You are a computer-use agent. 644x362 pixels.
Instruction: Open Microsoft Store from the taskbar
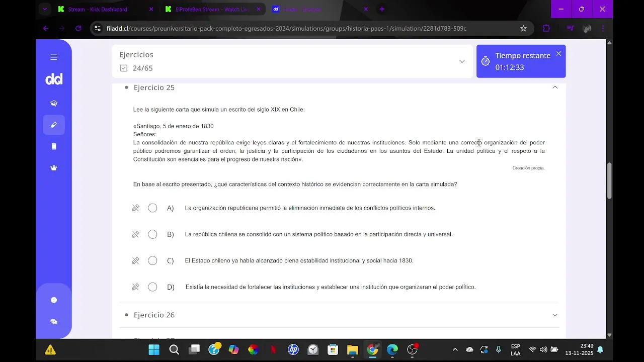click(x=333, y=350)
